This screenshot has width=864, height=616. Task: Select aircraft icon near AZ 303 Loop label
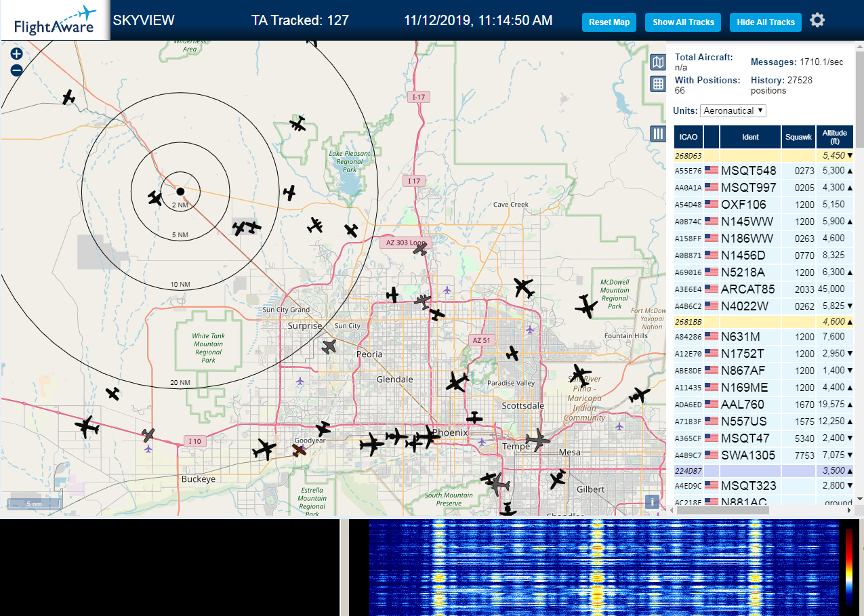(x=420, y=249)
